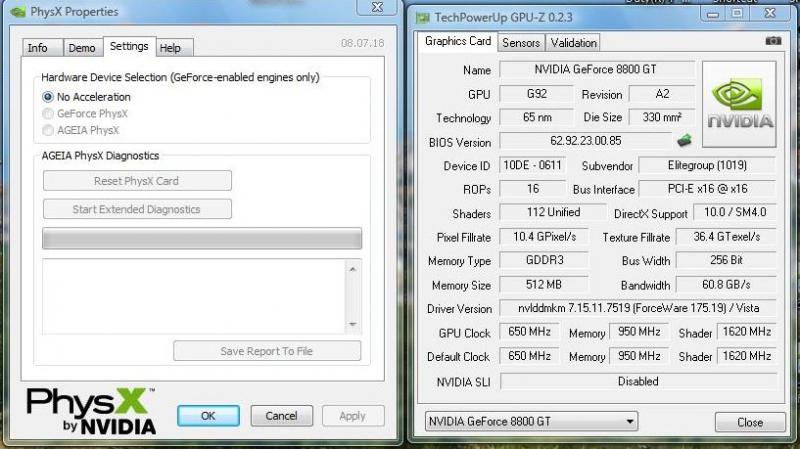Select the Graphics Card tab in GPU-Z
The width and height of the screenshot is (800, 449).
(x=458, y=41)
